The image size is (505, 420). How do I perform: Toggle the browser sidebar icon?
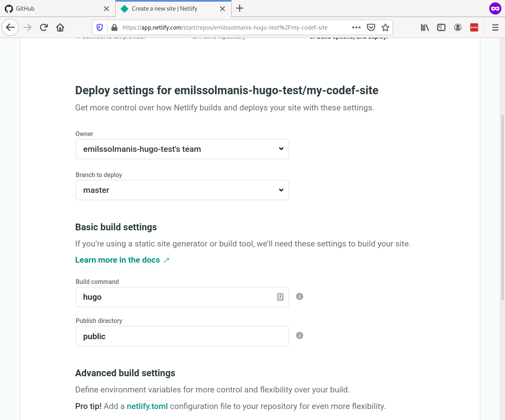pyautogui.click(x=441, y=27)
